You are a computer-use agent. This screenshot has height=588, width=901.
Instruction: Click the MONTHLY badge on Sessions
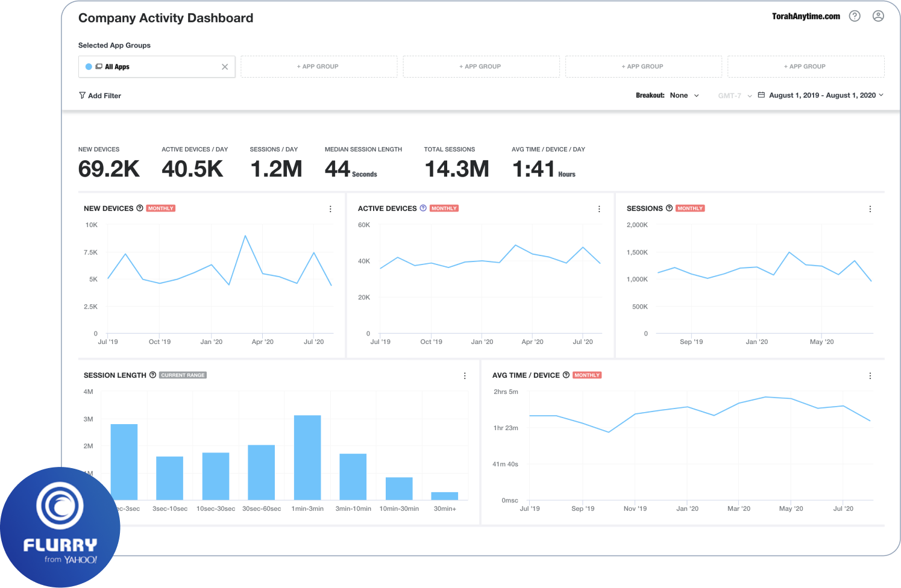click(690, 208)
